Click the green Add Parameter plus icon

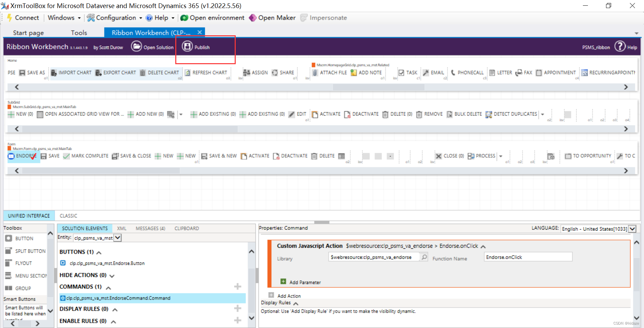(x=284, y=281)
